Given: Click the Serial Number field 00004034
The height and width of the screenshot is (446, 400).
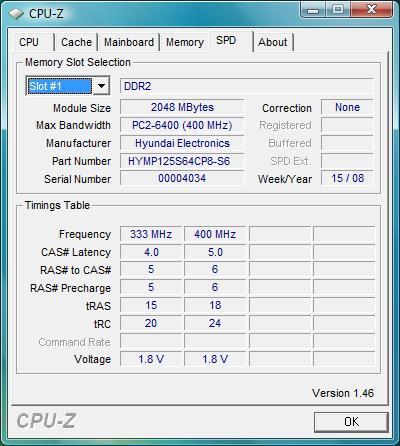Looking at the screenshot, I should tap(182, 178).
